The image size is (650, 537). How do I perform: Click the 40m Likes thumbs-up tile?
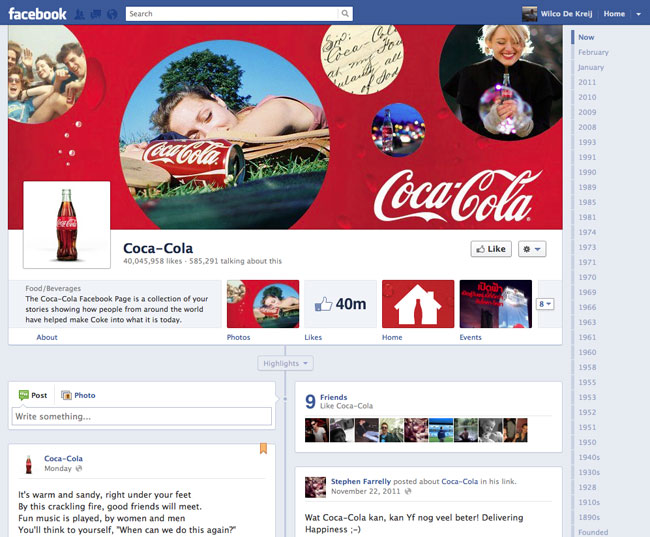click(340, 304)
